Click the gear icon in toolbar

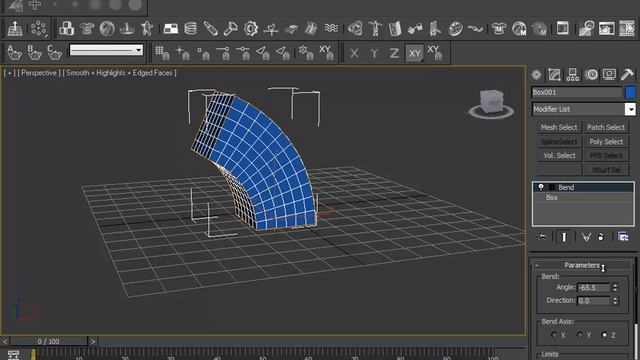(251, 29)
